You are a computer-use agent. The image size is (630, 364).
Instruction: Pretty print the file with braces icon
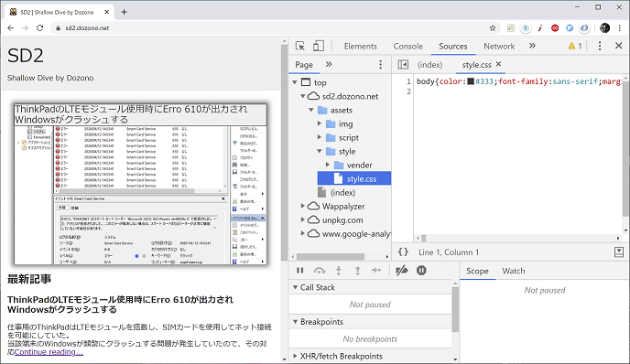[403, 252]
